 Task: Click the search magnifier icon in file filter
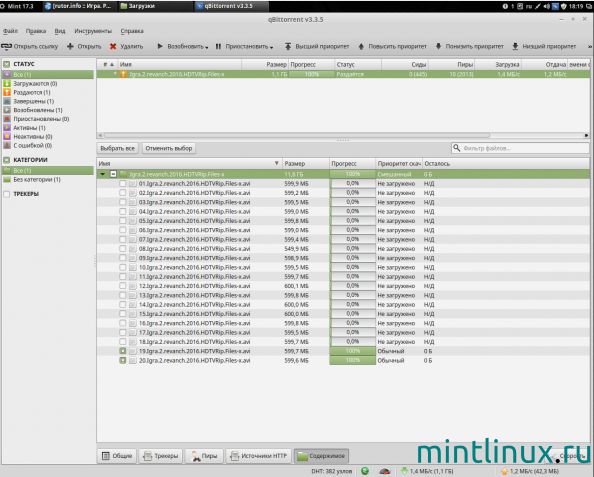pos(456,148)
